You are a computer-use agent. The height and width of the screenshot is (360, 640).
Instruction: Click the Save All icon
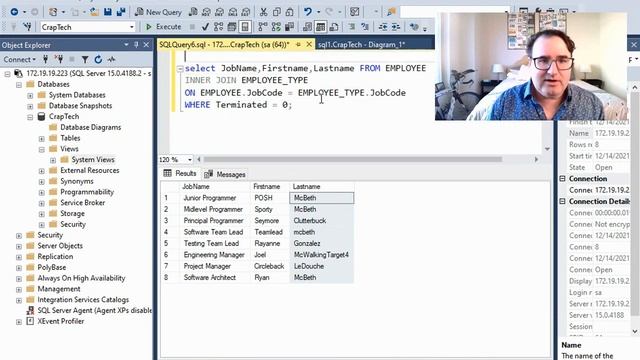click(x=121, y=12)
